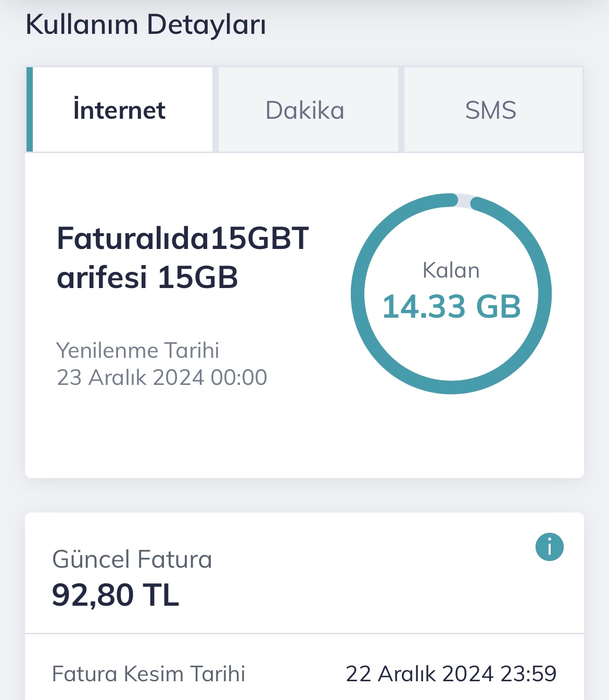
Task: Tap the internet package usage card
Action: (x=304, y=316)
